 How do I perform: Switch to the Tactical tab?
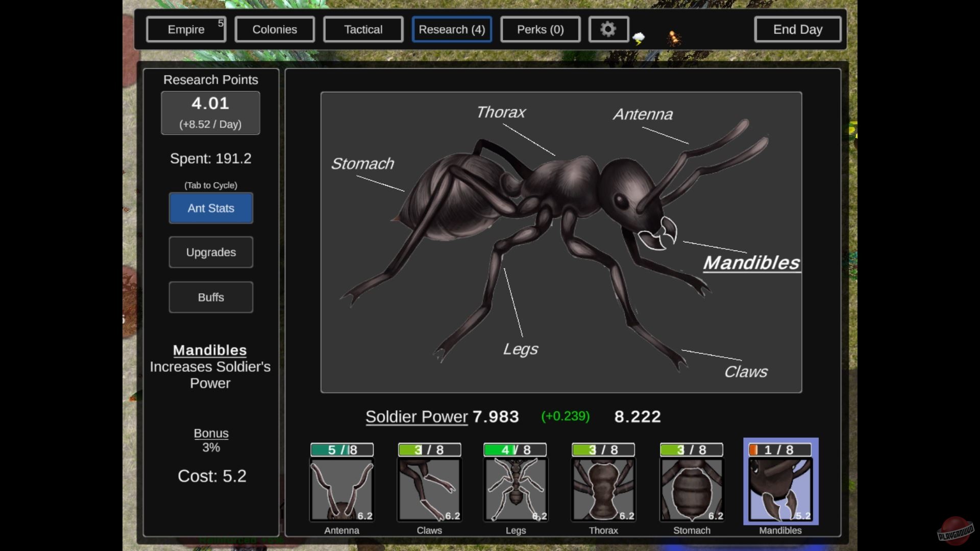[363, 29]
